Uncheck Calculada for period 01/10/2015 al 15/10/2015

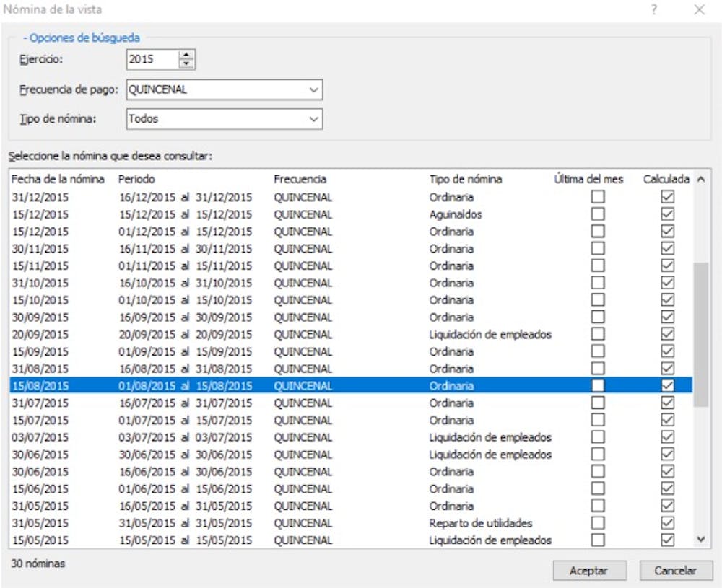(x=667, y=300)
